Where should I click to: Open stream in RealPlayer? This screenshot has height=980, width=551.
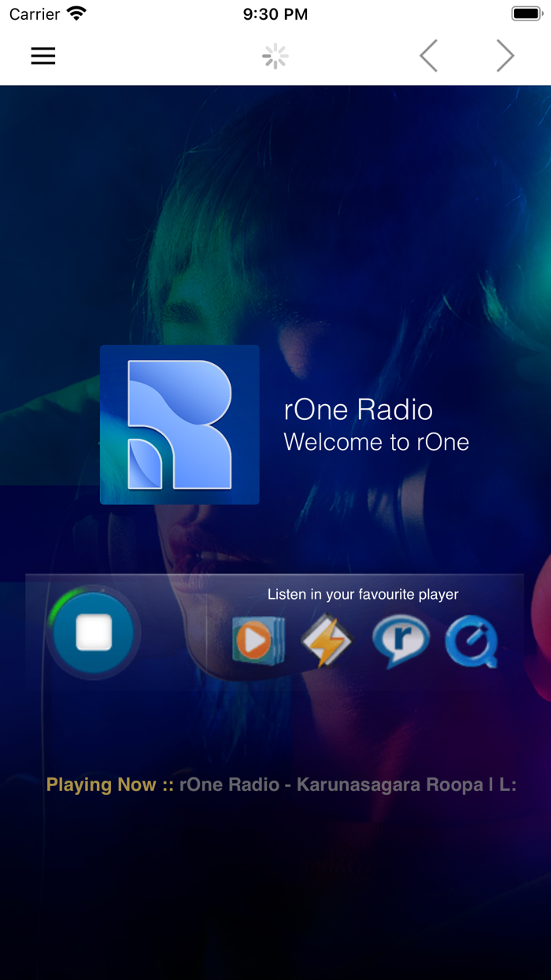[x=401, y=640]
